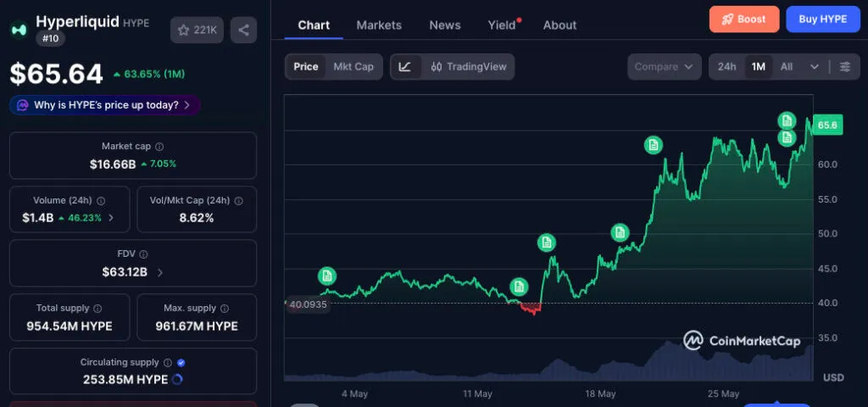Set chart range to 1M
868x407 pixels.
[x=758, y=67]
